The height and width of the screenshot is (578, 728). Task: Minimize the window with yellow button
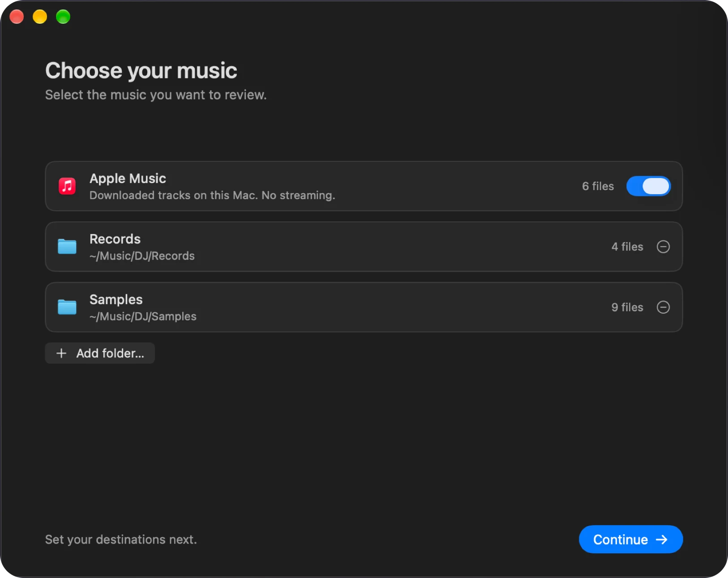(x=40, y=17)
